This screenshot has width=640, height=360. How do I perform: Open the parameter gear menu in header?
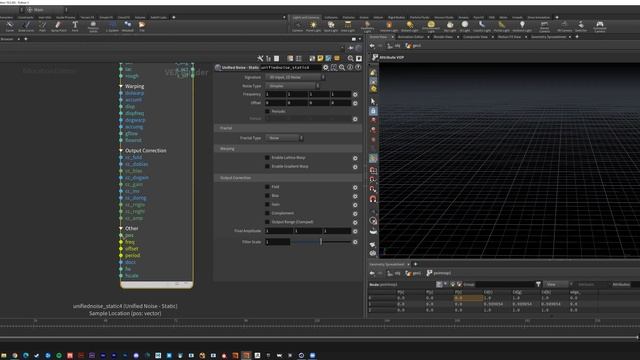[x=326, y=67]
